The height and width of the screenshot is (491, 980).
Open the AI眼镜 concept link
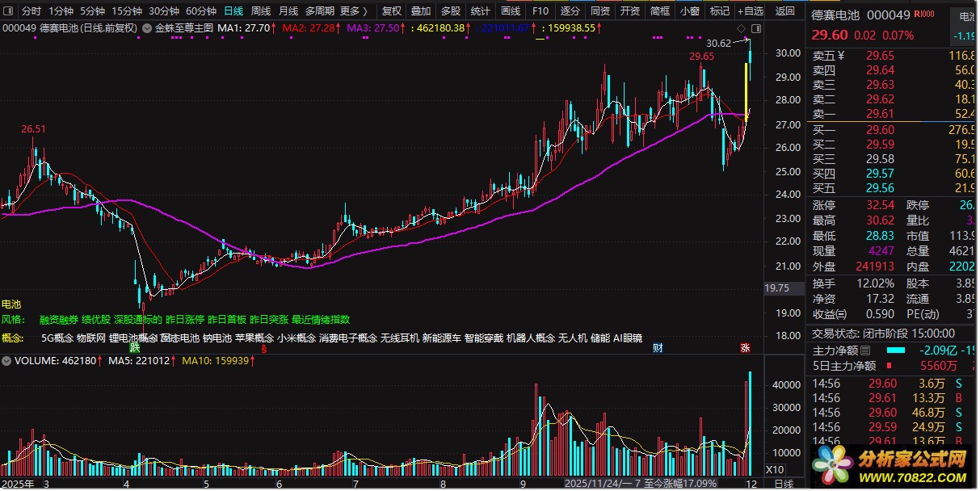coord(628,338)
